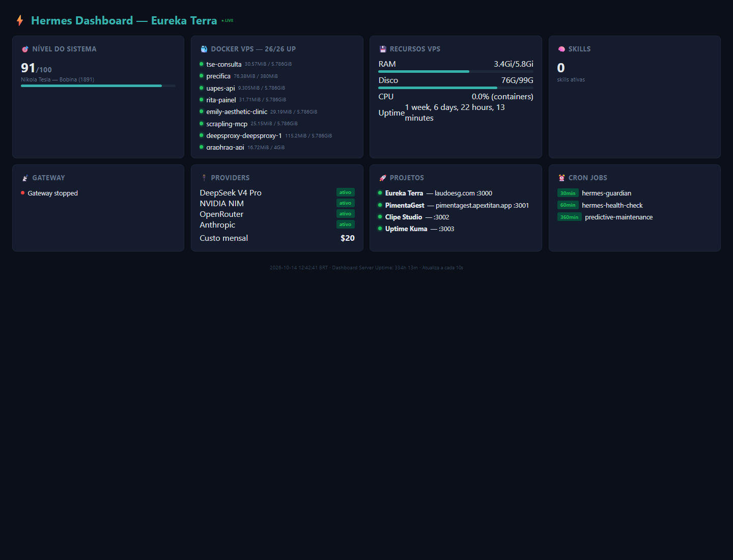Click the predictive-maintenance cron job name
The width and height of the screenshot is (733, 560).
pos(619,217)
